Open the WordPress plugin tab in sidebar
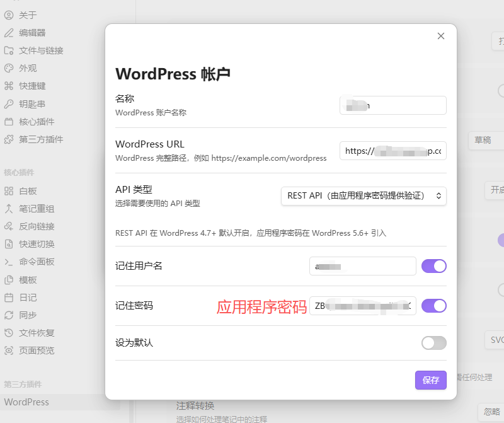This screenshot has height=423, width=504. (60, 402)
